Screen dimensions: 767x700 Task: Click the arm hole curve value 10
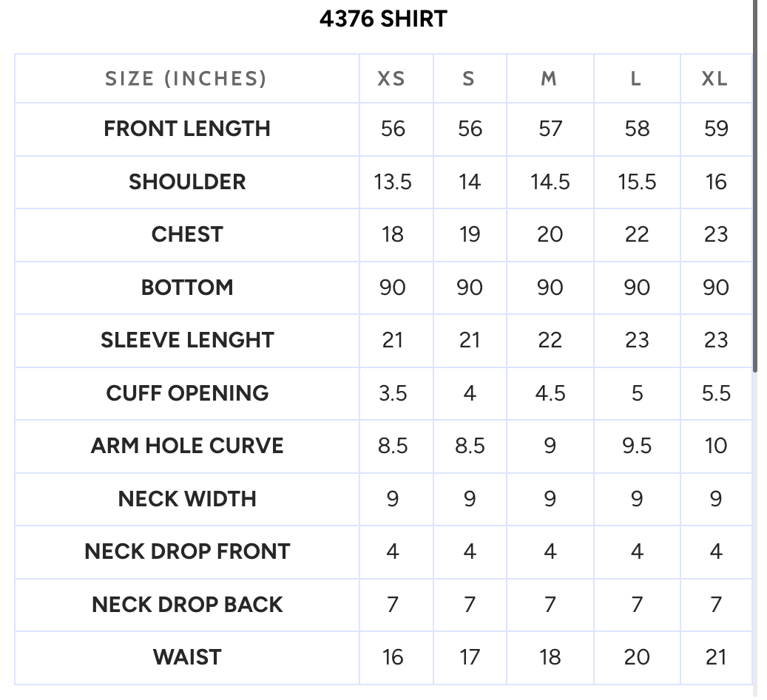(716, 446)
